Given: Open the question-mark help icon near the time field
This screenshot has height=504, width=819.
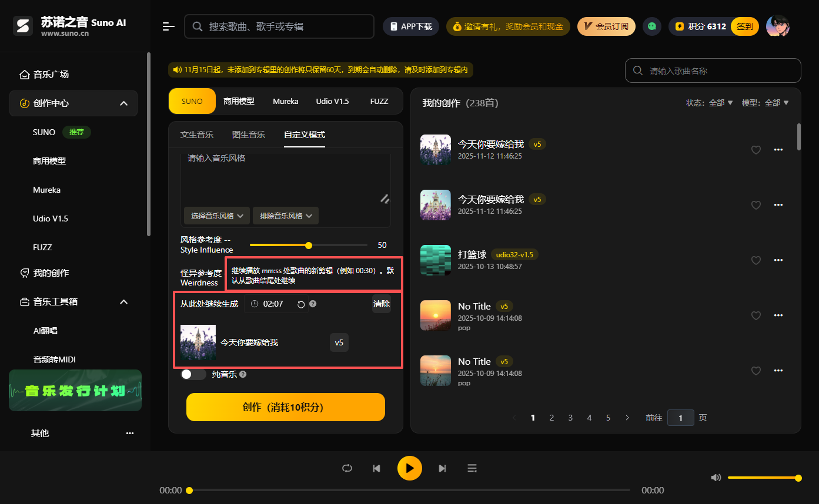Looking at the screenshot, I should pos(313,304).
